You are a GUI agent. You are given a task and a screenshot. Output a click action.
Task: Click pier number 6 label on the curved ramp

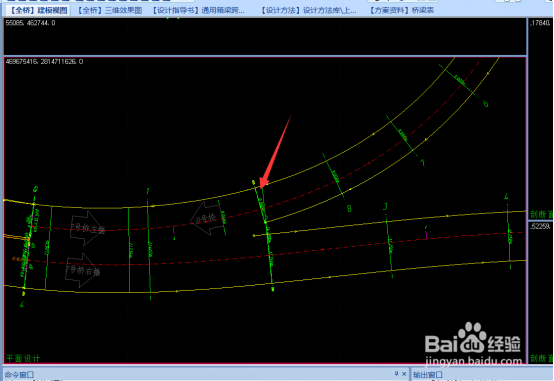[x=486, y=104]
